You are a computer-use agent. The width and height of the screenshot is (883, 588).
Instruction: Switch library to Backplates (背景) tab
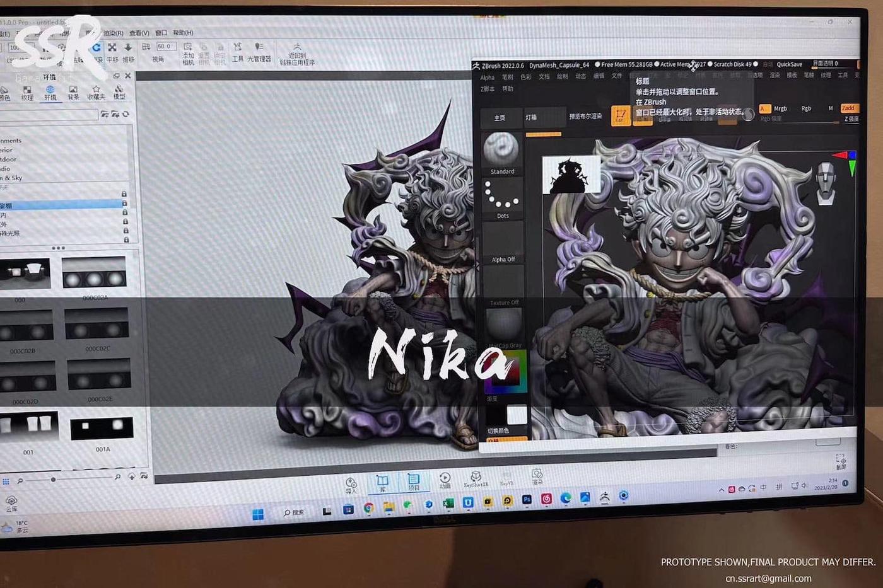click(73, 93)
